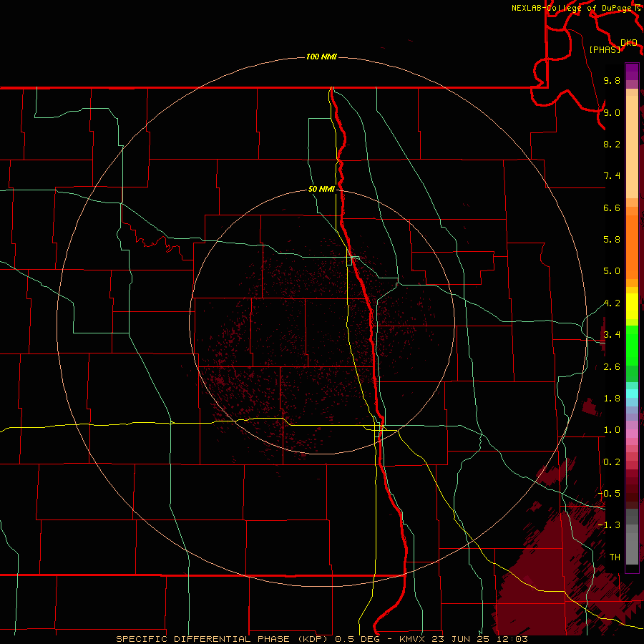Click the cyan segment of the color bar
The height and width of the screenshot is (644, 644).
(632, 394)
